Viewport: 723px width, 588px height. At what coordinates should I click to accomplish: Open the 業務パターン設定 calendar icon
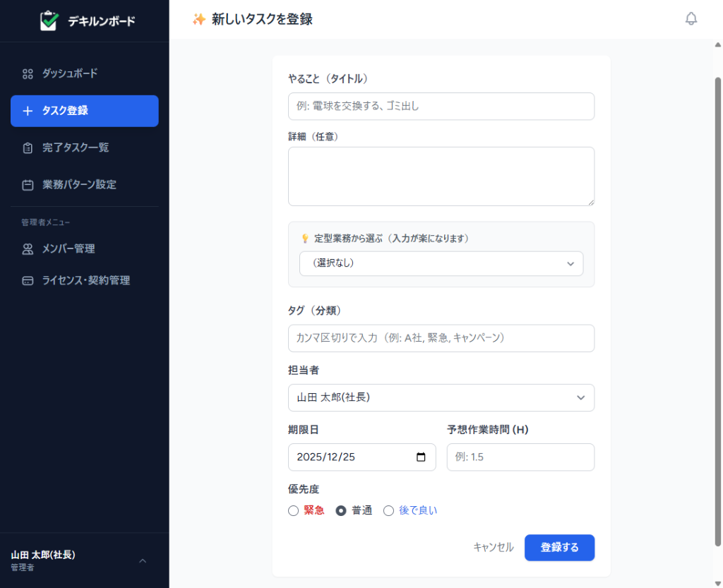(27, 184)
